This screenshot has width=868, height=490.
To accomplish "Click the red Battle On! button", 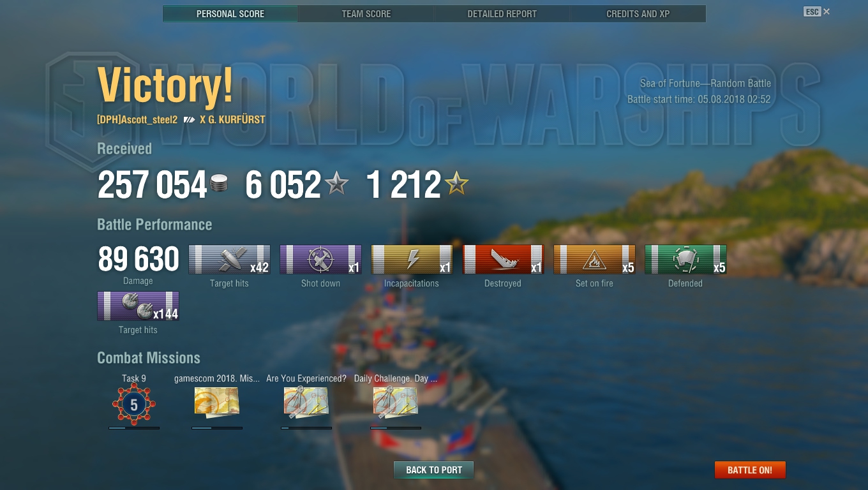I will (x=750, y=470).
